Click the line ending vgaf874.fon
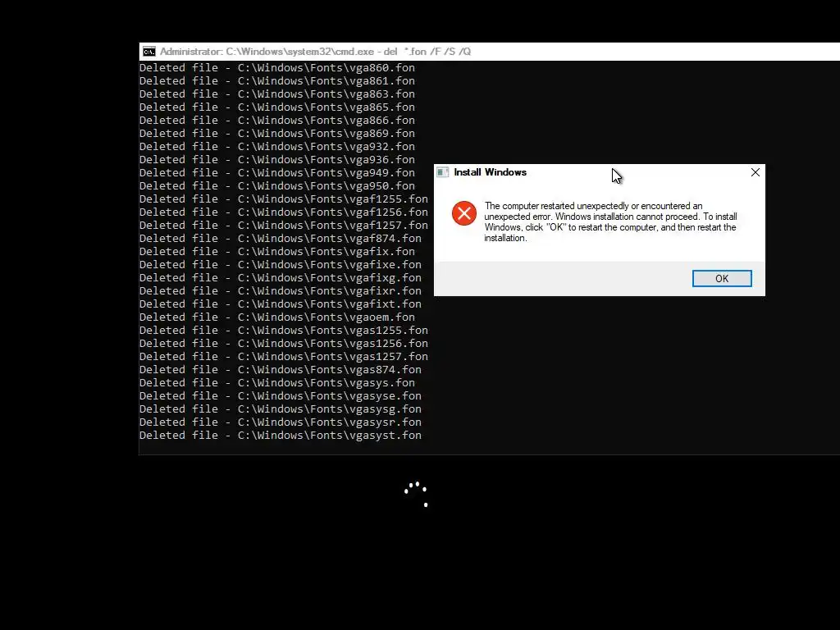Image resolution: width=840 pixels, height=630 pixels. [281, 239]
